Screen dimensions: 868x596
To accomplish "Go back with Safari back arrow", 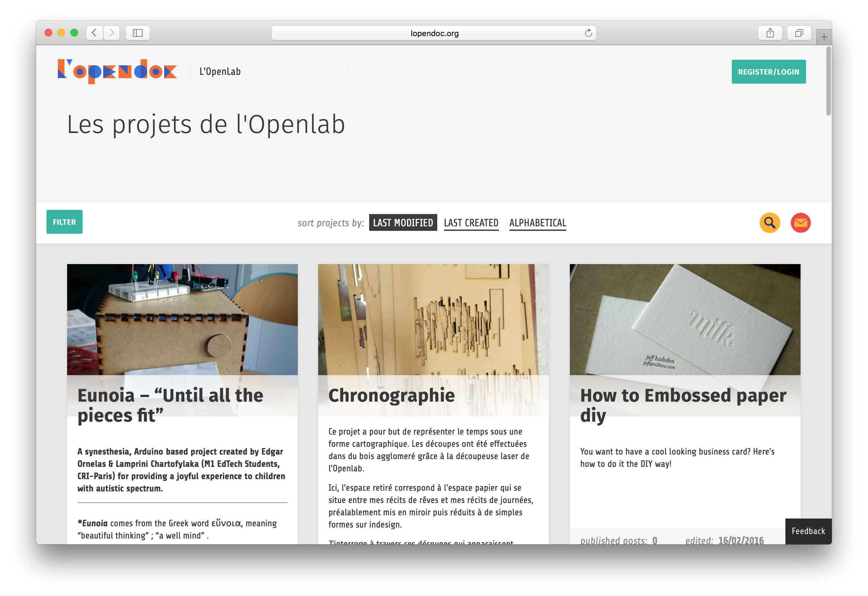I will [95, 33].
